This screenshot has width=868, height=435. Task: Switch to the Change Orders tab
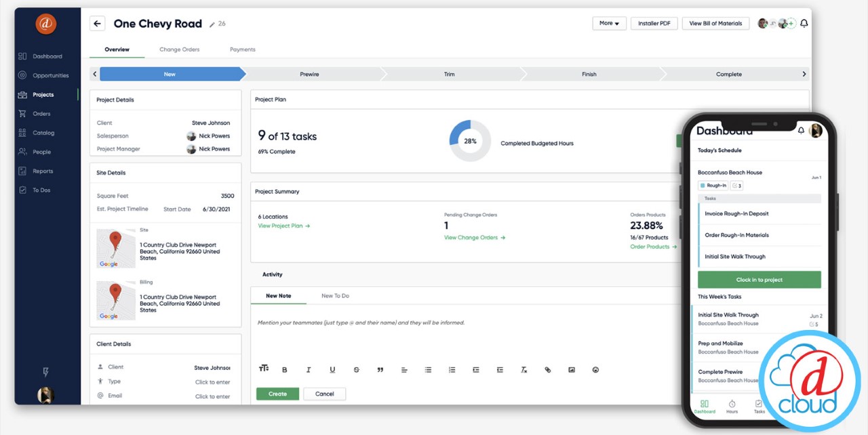(179, 49)
